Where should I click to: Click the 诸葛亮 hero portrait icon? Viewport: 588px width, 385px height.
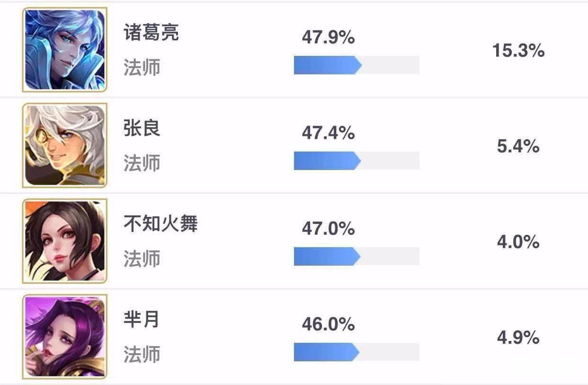click(x=65, y=49)
